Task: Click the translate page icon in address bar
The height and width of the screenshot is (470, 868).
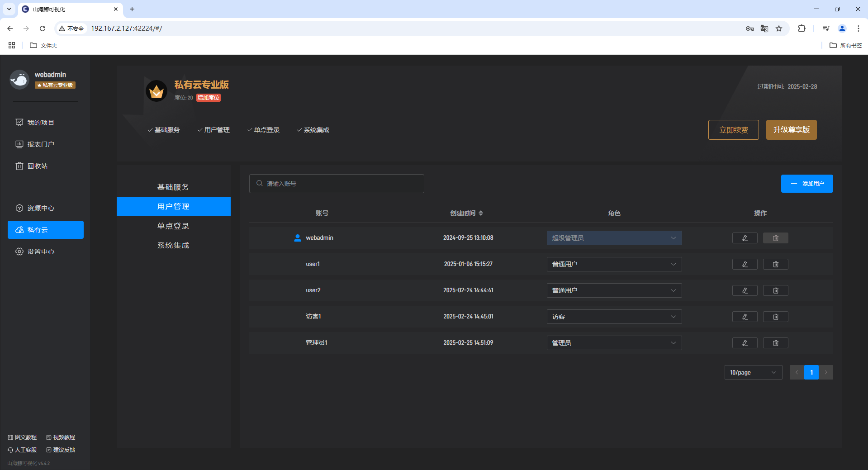Action: [x=764, y=28]
